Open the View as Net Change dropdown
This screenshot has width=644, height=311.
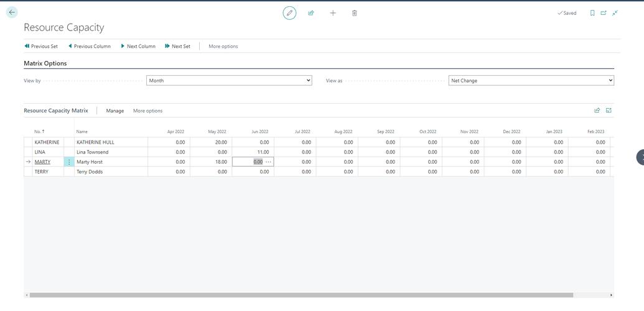tap(531, 80)
